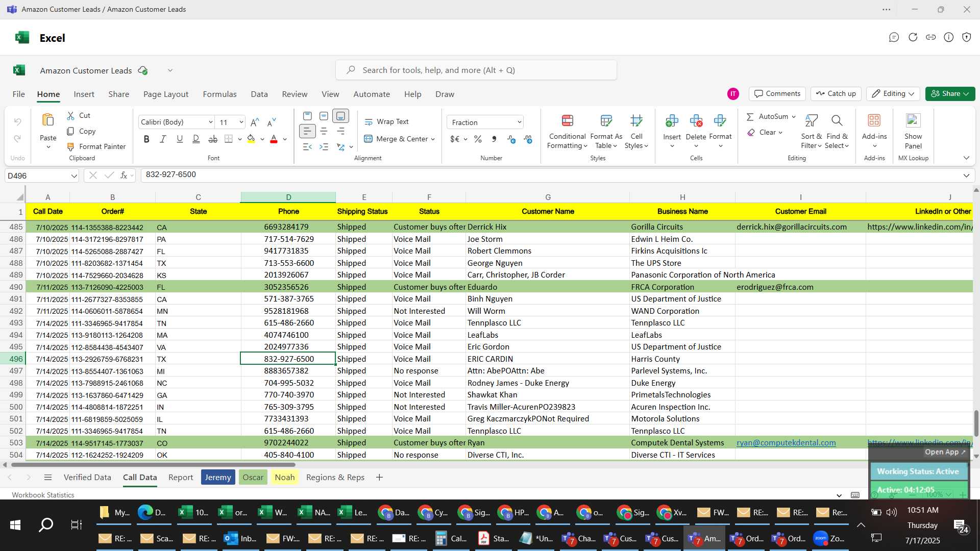Viewport: 980px width, 551px height.
Task: Increase font size
Action: pyautogui.click(x=255, y=122)
